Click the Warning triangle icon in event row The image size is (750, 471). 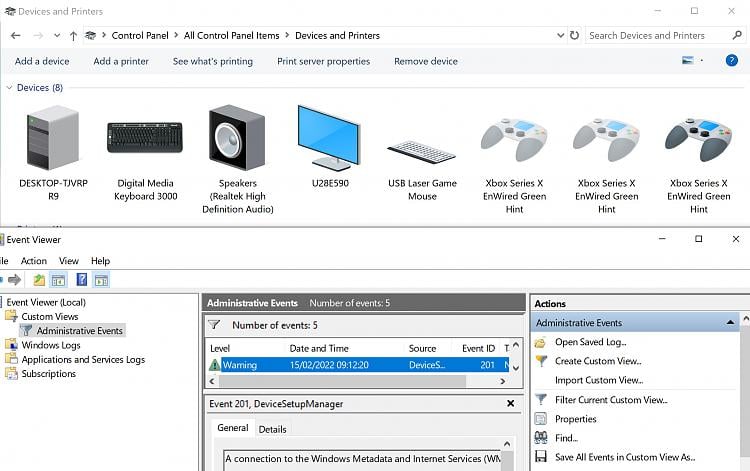point(214,365)
